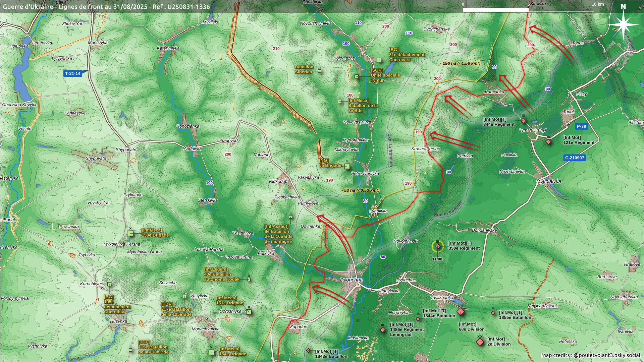Viewport: 644px width, 362px height.
Task: Select the Mantsivka village label
Action: coord(98,43)
